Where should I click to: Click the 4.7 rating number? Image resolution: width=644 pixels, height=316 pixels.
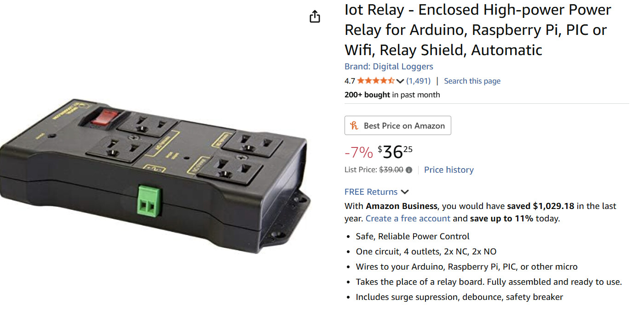coord(350,81)
